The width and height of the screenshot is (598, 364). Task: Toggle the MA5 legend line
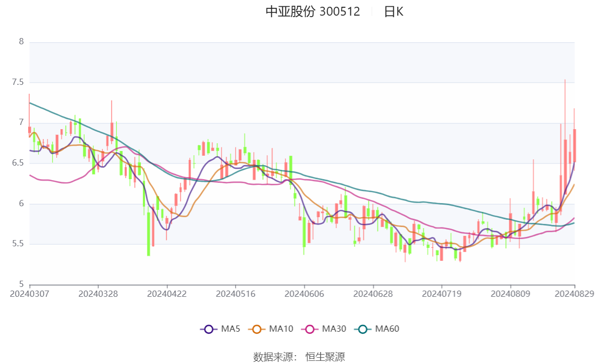220,329
